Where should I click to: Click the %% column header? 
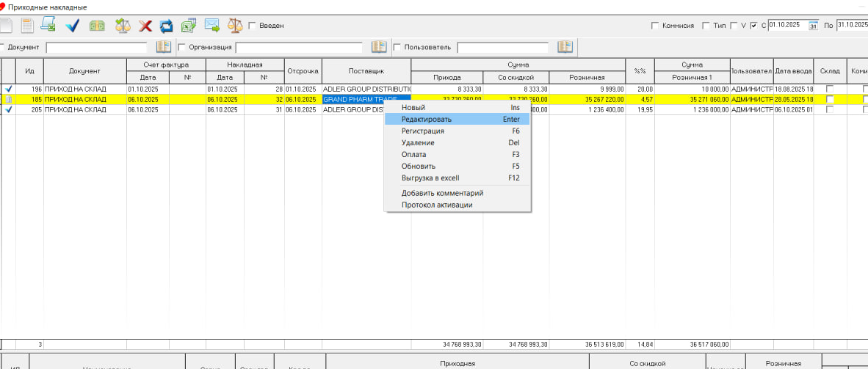(x=640, y=71)
